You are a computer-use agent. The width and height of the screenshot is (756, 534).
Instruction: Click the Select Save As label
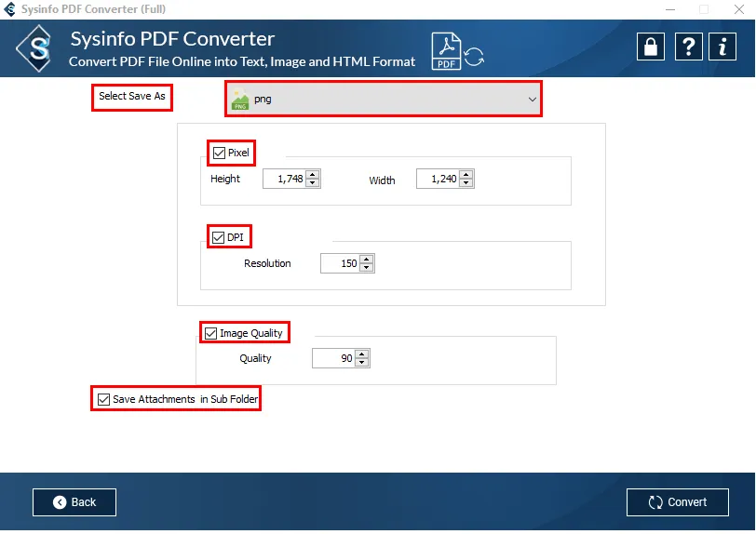(x=132, y=97)
